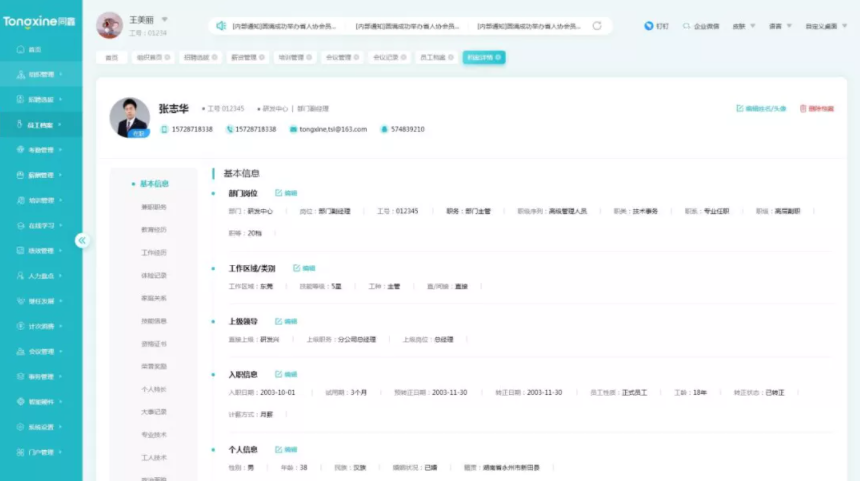The width and height of the screenshot is (860, 481).
Task: Expand the 系统设置 sidebar menu
Action: 40,427
